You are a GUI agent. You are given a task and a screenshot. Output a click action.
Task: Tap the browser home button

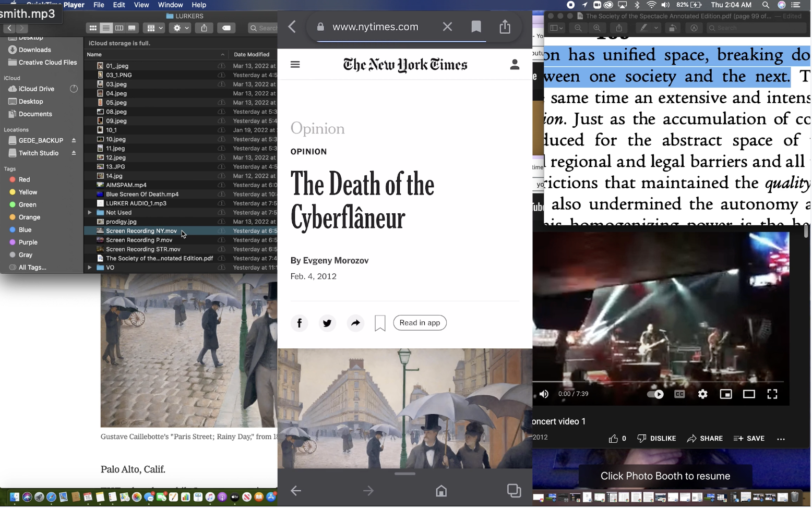441,491
